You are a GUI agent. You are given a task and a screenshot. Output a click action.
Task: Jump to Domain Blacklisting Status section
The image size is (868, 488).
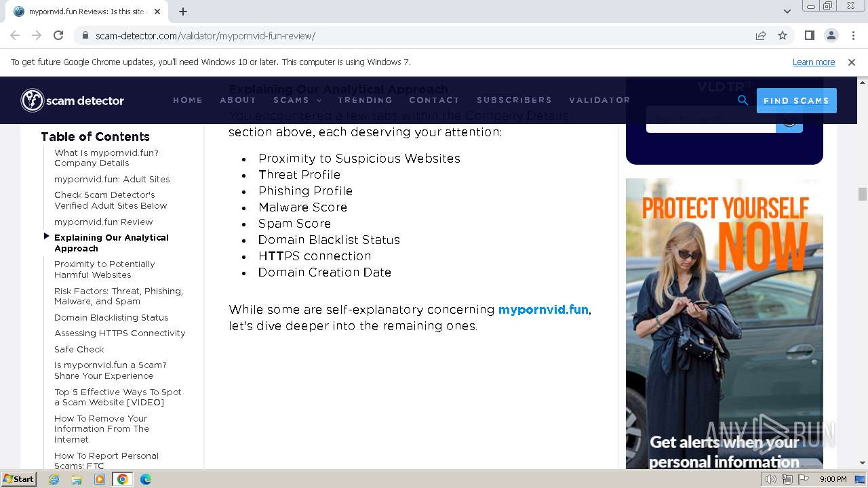[x=111, y=317]
